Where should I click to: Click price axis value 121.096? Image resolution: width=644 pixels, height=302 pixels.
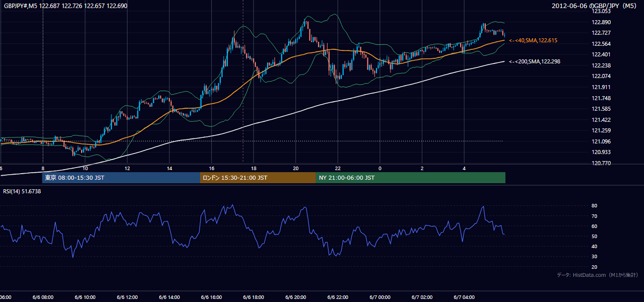pyautogui.click(x=601, y=141)
